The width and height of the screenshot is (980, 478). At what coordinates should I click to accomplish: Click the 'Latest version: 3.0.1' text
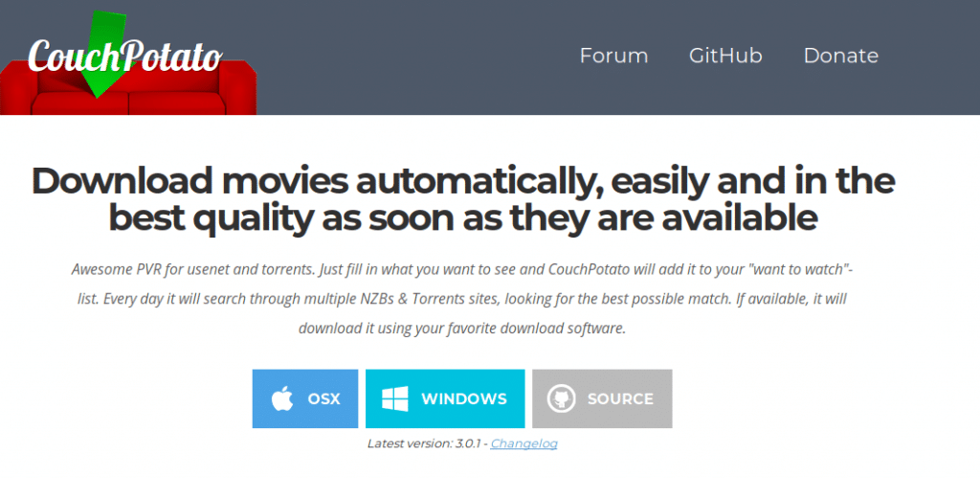[x=424, y=444]
